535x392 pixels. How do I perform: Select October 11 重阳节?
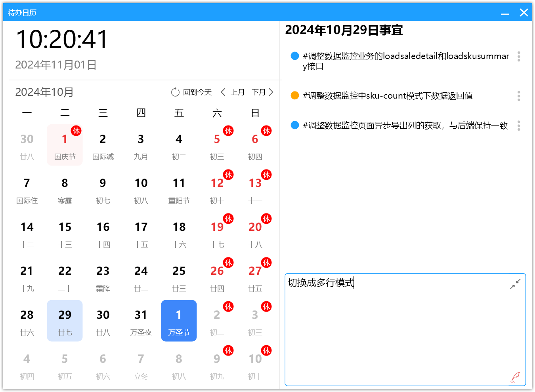coord(179,189)
